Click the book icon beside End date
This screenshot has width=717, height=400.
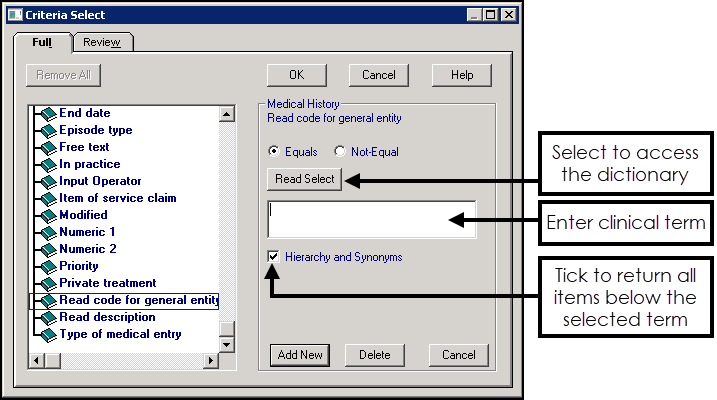click(47, 114)
